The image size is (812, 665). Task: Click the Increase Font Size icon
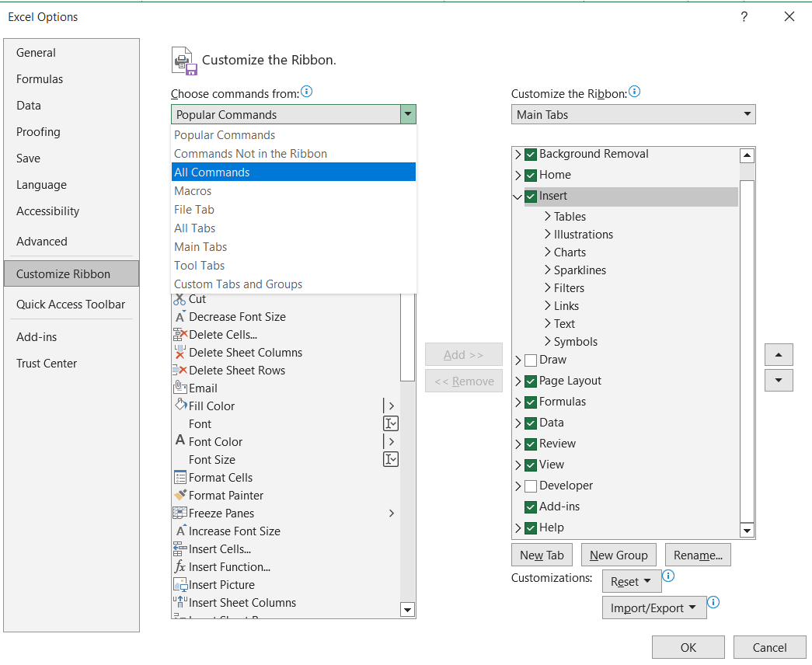click(x=180, y=531)
